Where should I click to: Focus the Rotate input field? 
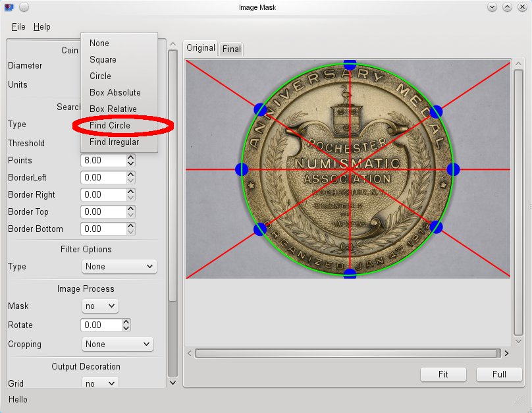point(101,325)
